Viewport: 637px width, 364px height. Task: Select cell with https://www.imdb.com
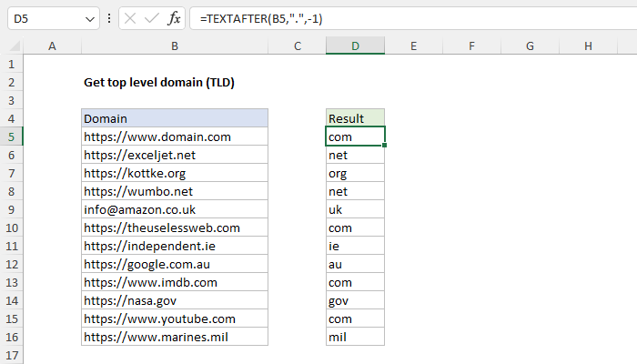[x=175, y=282]
